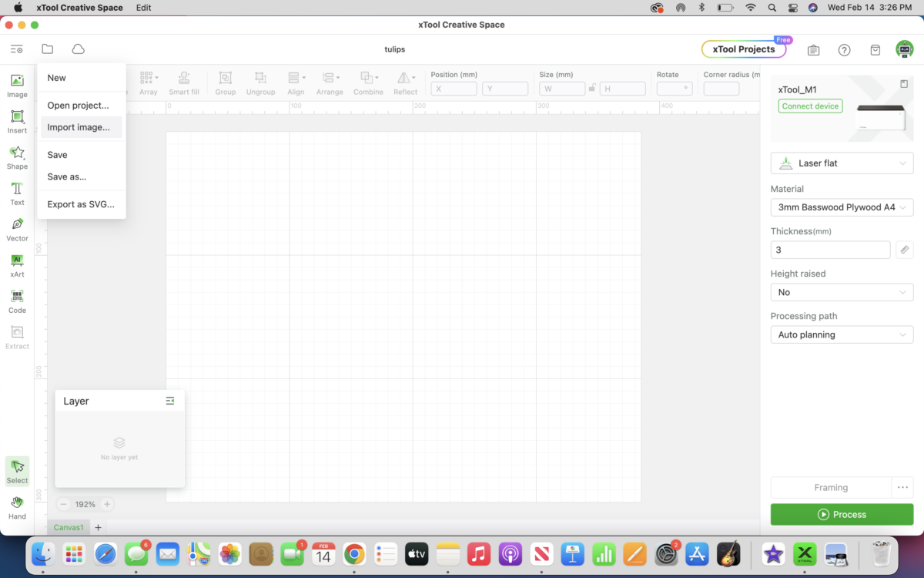Open the help question mark icon
924x578 pixels.
[845, 50]
